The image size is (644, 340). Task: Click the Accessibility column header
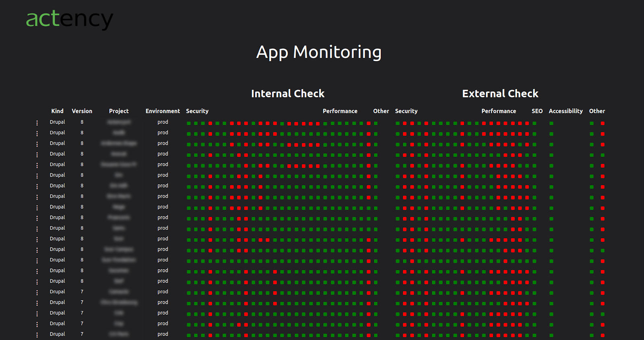(x=566, y=111)
